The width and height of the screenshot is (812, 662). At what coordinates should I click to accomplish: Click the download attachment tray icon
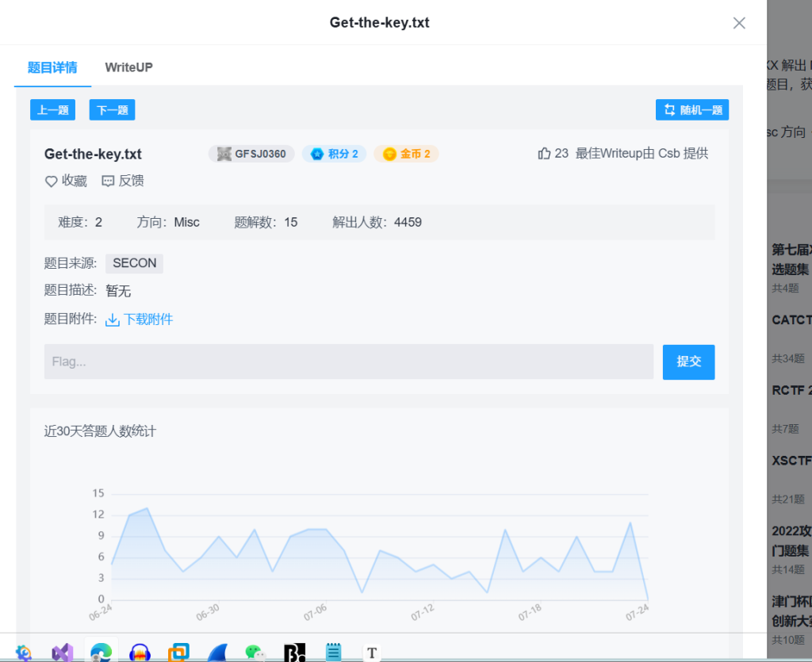click(x=113, y=320)
